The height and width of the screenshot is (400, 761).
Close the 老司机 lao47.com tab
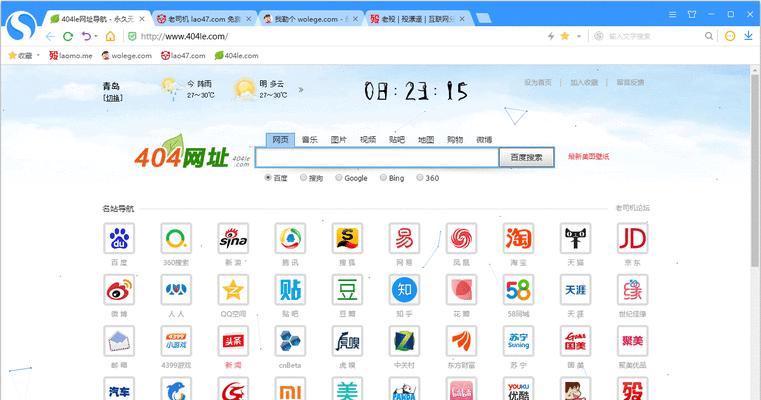pos(249,19)
